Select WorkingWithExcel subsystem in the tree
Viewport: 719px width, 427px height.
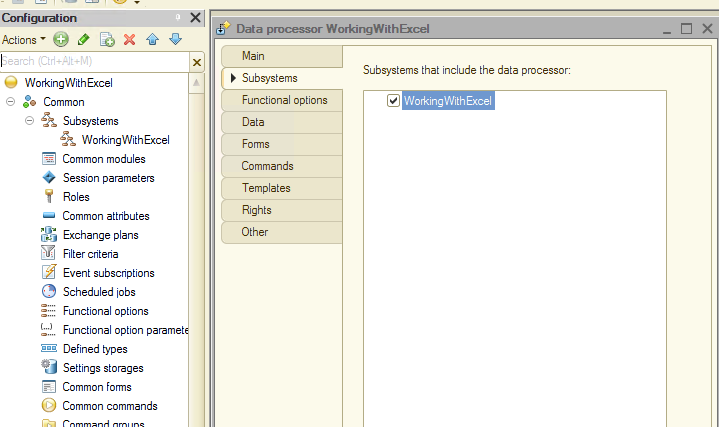(x=126, y=140)
